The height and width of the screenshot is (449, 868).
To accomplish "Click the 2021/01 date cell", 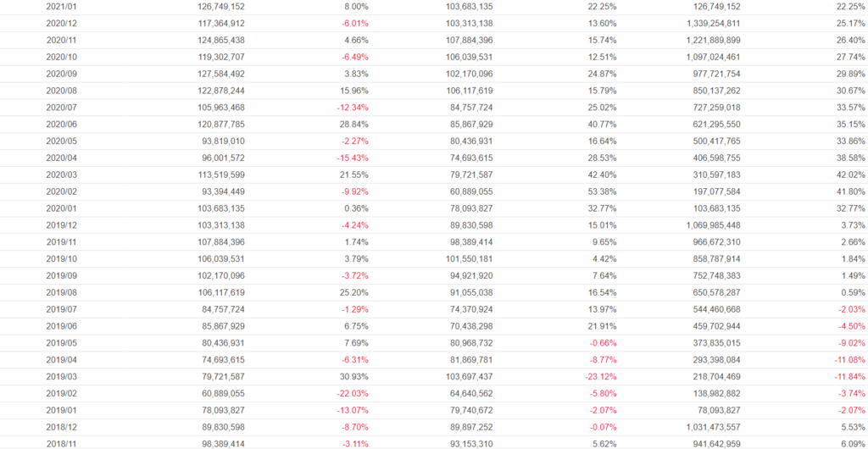I will (x=60, y=7).
